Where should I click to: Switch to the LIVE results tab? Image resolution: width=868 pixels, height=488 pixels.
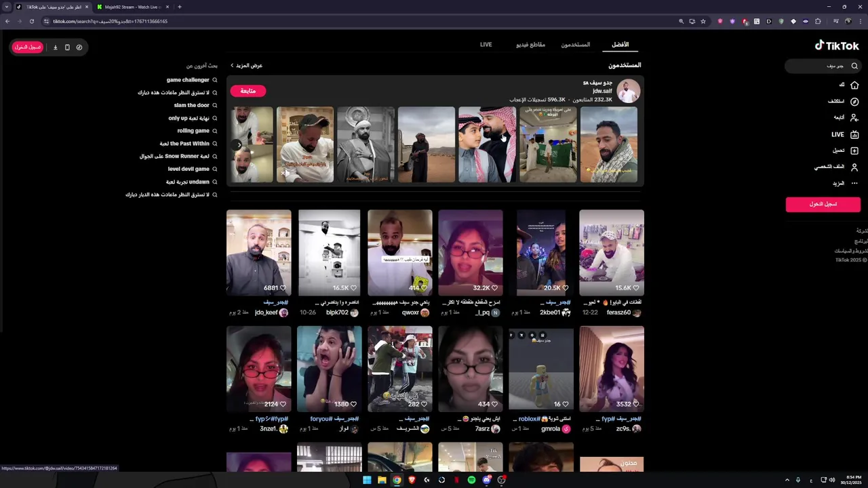click(x=486, y=45)
